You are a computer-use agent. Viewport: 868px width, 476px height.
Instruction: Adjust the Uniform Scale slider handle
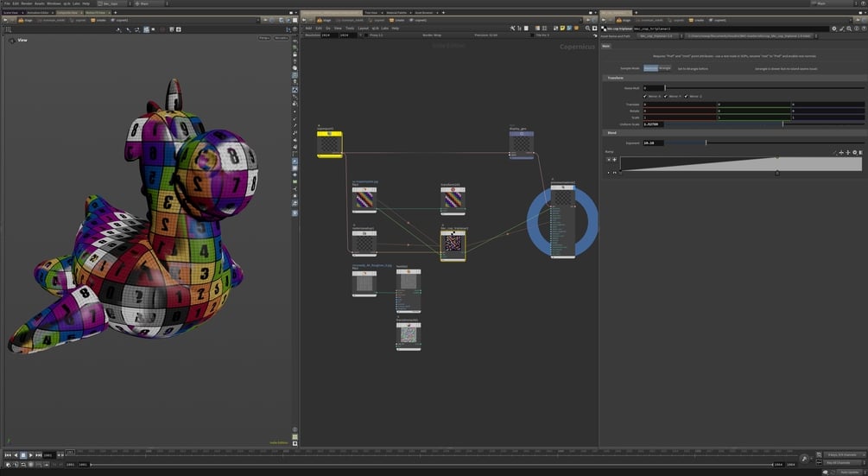coord(782,124)
